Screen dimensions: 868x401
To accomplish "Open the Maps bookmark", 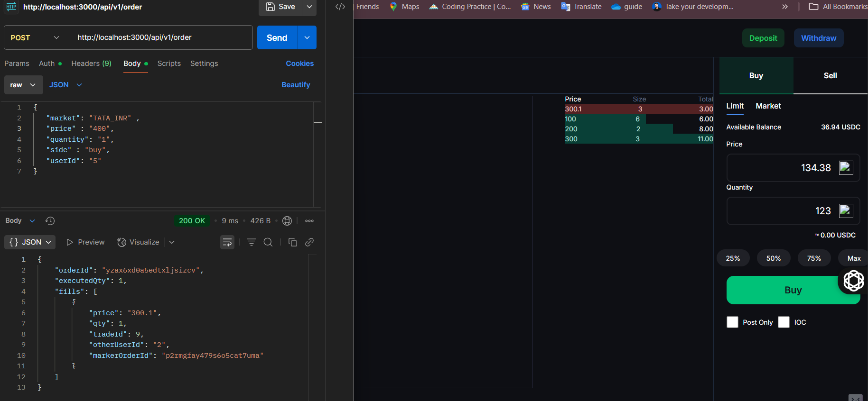I will [x=404, y=7].
